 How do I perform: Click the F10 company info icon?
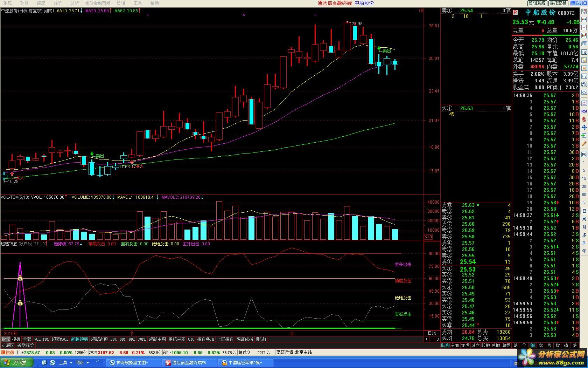(584, 52)
